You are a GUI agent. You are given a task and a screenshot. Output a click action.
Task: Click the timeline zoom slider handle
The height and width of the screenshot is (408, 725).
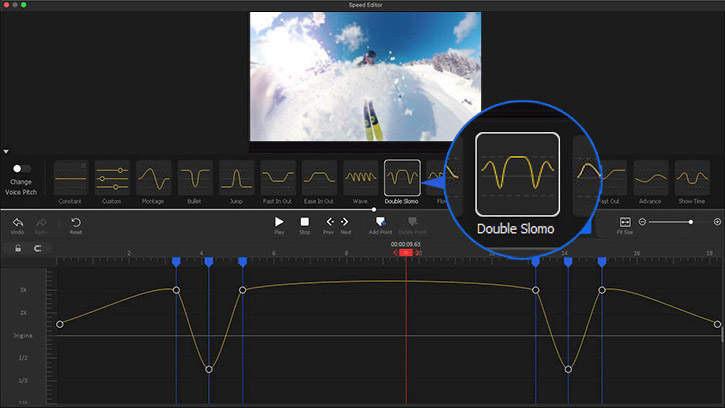pyautogui.click(x=690, y=222)
